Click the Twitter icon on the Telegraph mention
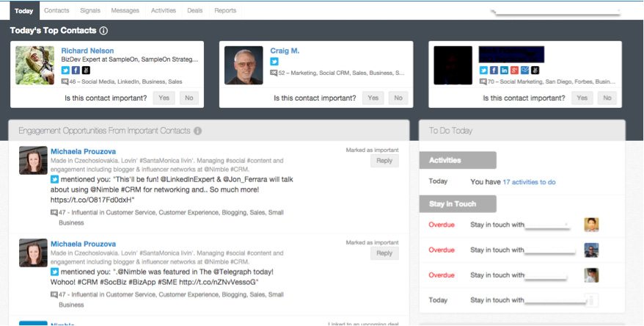Image resolution: width=644 pixels, height=326 pixels. (x=54, y=272)
